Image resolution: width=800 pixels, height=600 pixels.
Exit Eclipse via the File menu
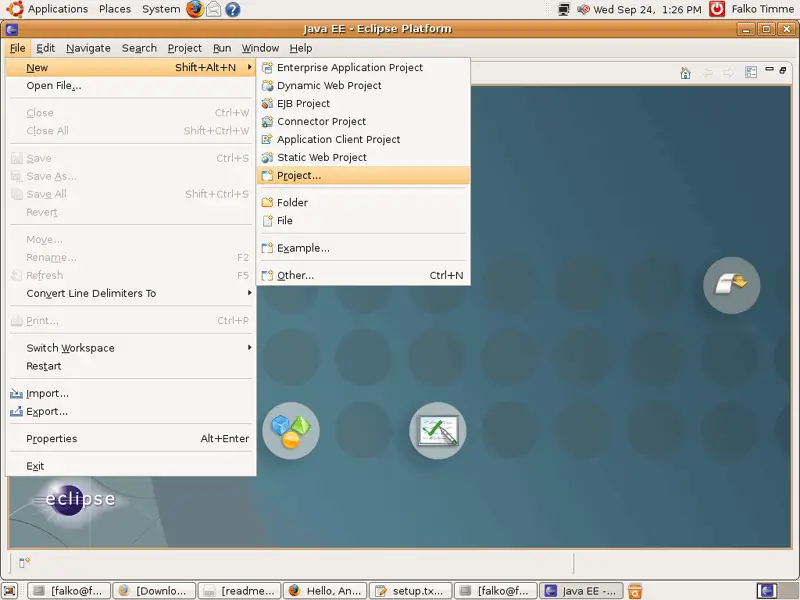(131, 466)
